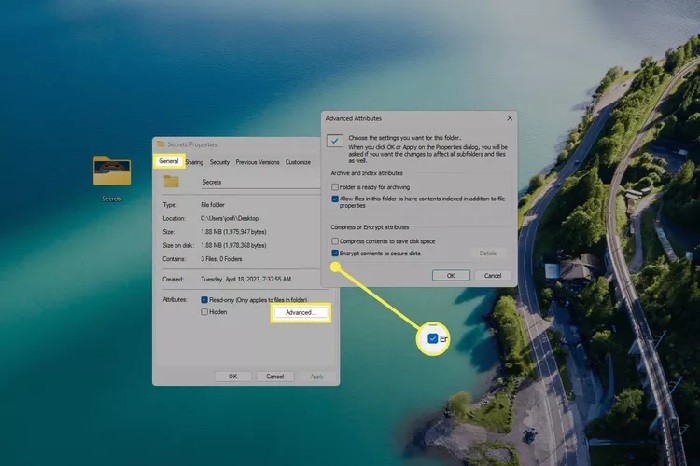The height and width of the screenshot is (466, 700).
Task: Open the Customize tab
Action: point(298,162)
